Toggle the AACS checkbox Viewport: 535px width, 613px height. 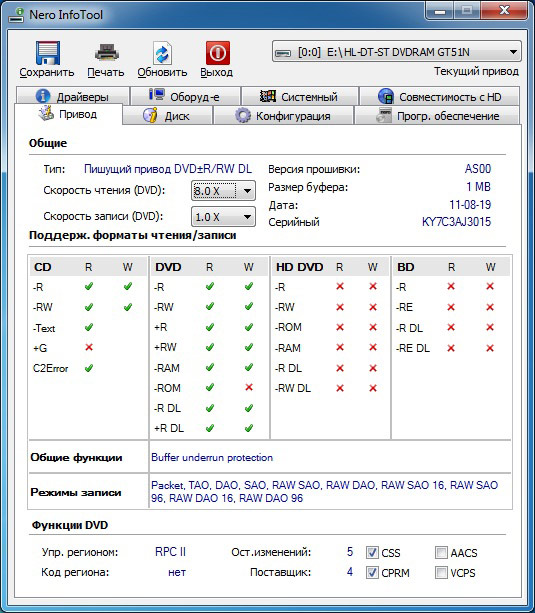pos(441,552)
